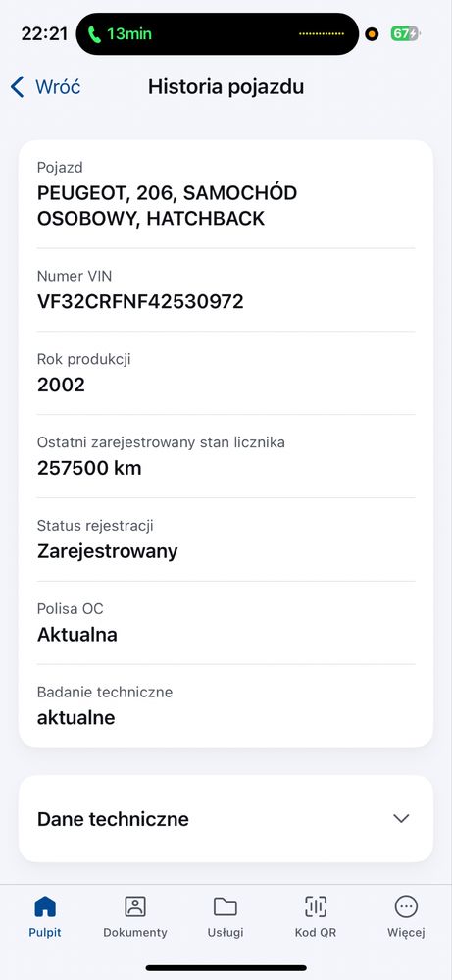
Task: Tap the battery status icon
Action: pos(405,33)
